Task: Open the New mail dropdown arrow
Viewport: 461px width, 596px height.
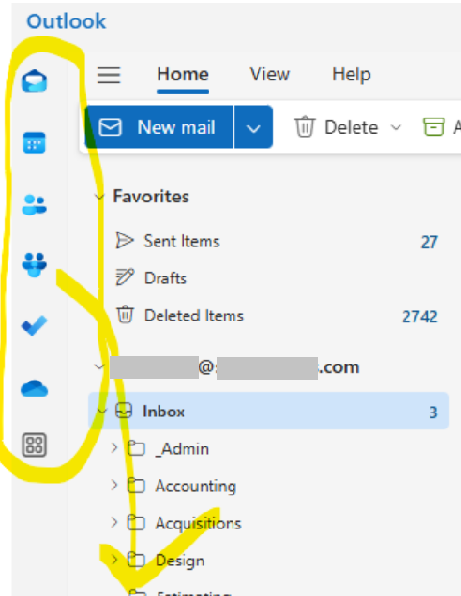Action: (x=253, y=127)
